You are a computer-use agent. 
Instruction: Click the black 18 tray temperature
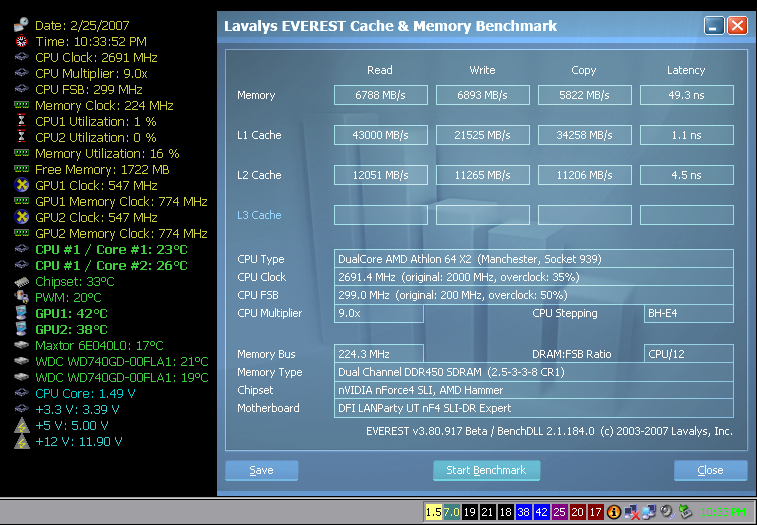505,512
